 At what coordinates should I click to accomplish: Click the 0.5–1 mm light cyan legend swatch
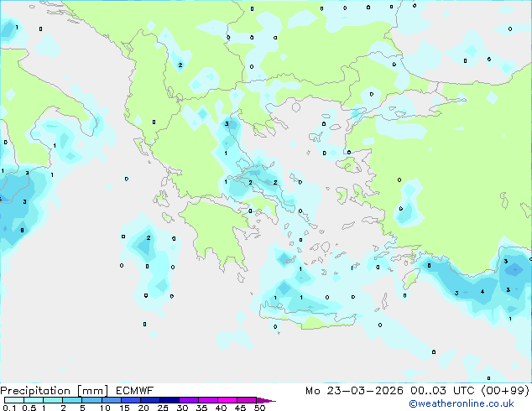34,400
